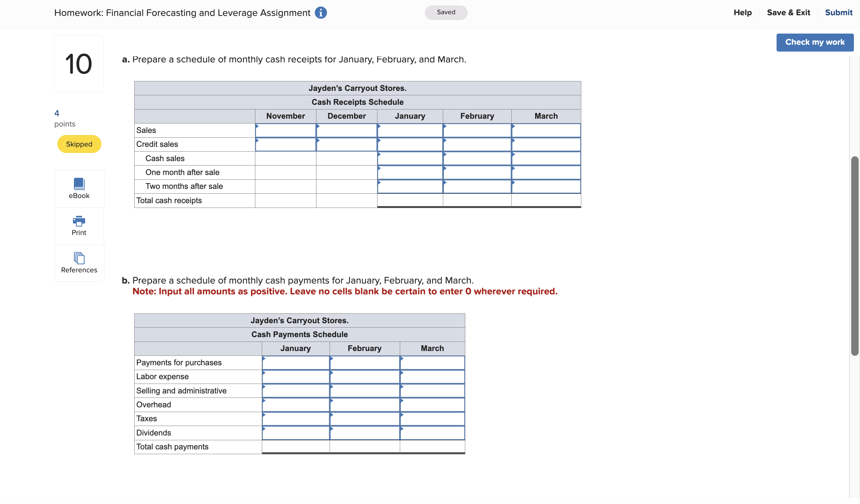Open the eBook for this question
860x504 pixels.
(x=79, y=188)
